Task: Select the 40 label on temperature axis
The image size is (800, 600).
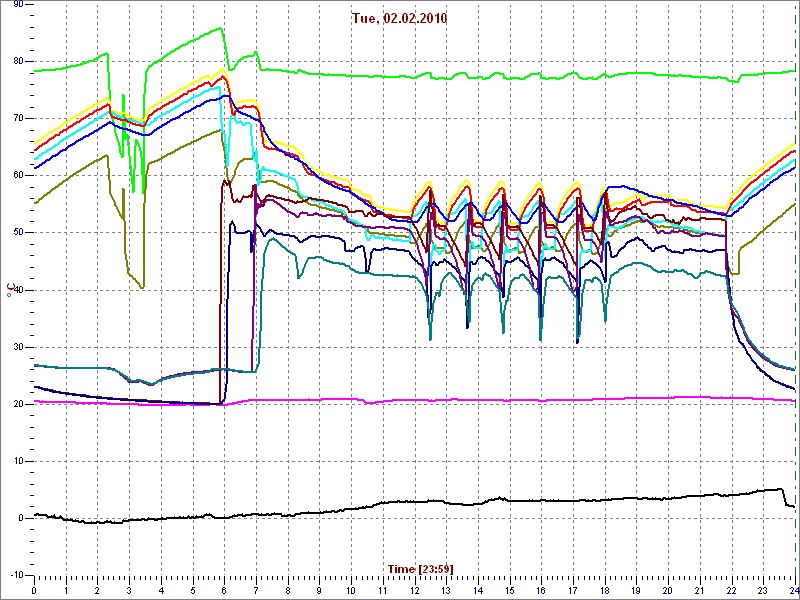Action: [17, 290]
